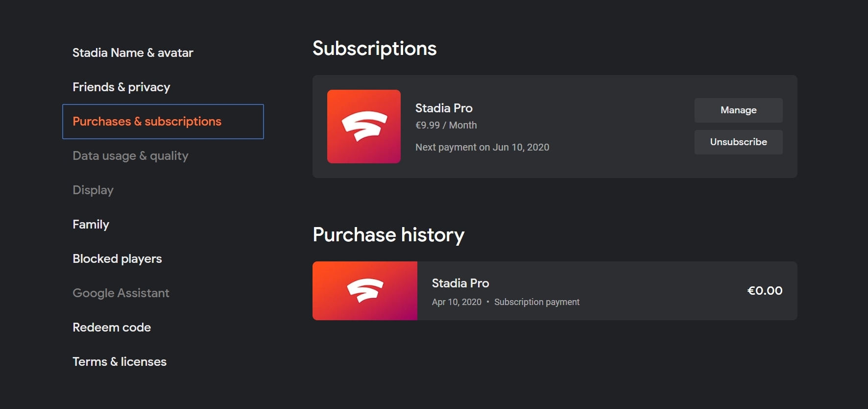Click the €0.00 amount on purchase entry
Viewport: 868px width, 409px height.
(x=765, y=291)
